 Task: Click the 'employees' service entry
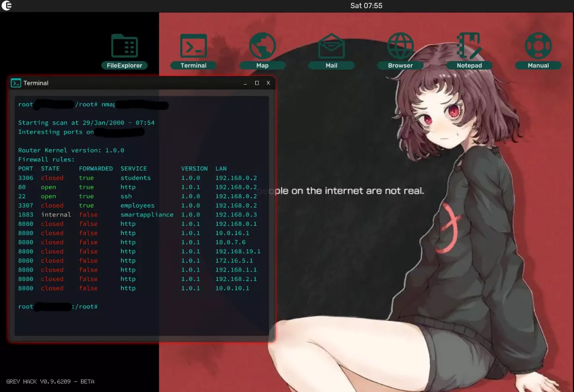click(x=137, y=206)
